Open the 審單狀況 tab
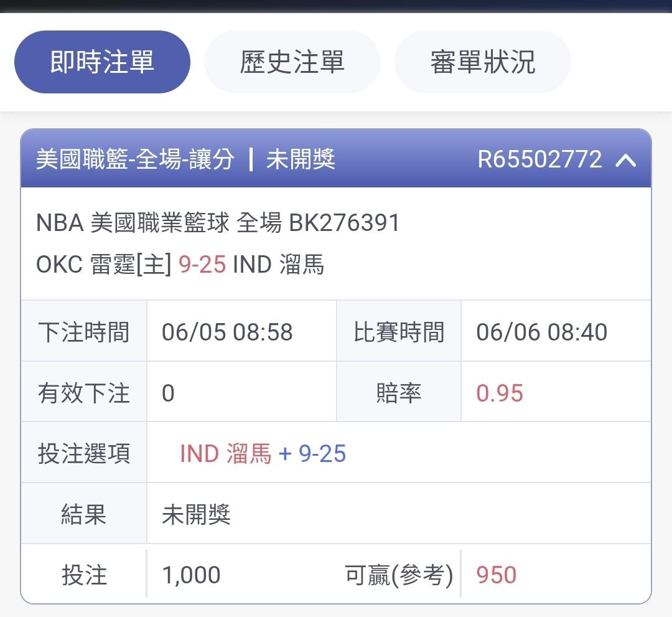Screen dimensions: 672x617 (483, 62)
